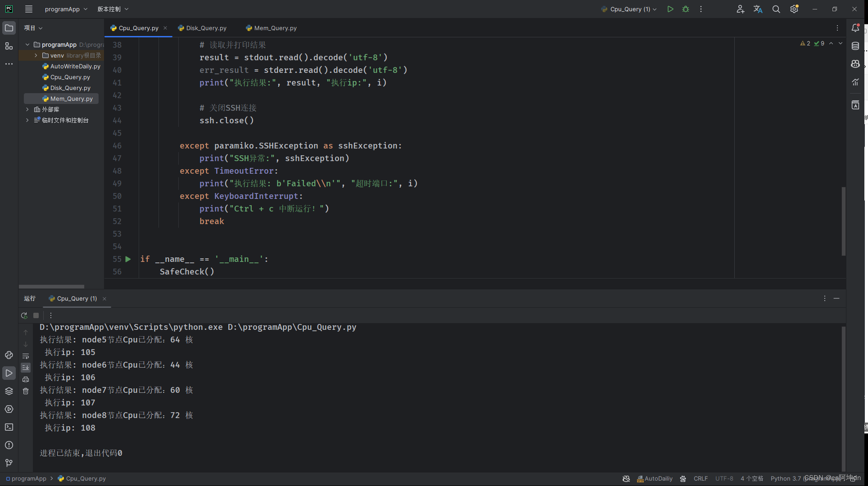The image size is (868, 486).
Task: Click the run gutter arrow on line 55
Action: click(x=128, y=259)
